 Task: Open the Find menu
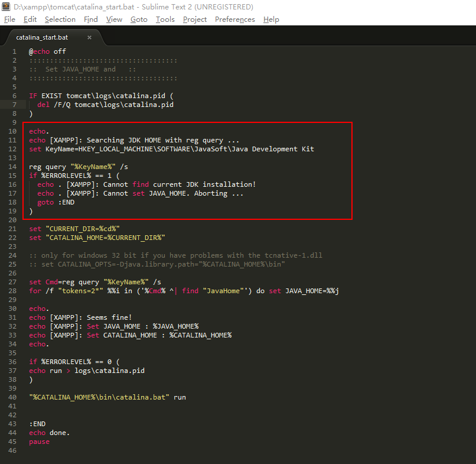(91, 20)
